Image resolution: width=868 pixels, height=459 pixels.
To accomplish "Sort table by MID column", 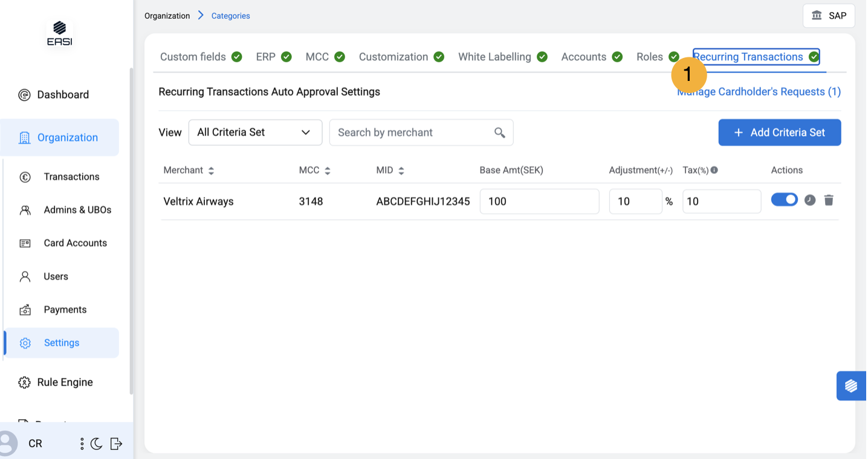I will pyautogui.click(x=401, y=171).
